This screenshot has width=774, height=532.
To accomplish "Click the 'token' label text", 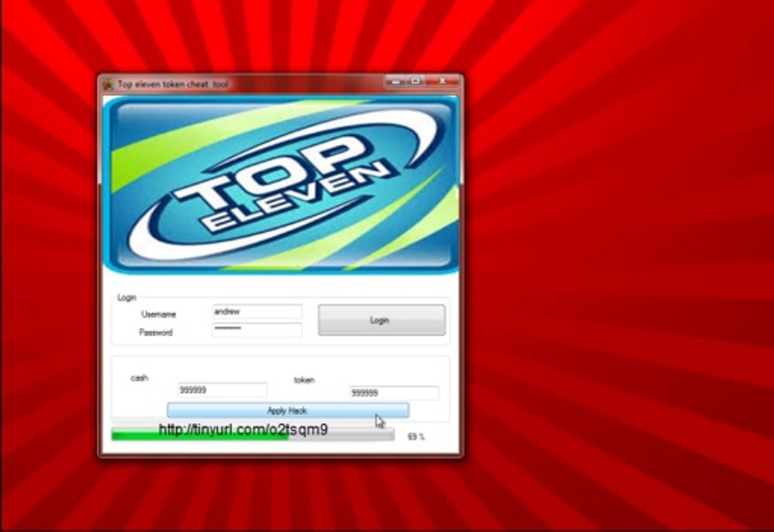I will click(x=304, y=380).
